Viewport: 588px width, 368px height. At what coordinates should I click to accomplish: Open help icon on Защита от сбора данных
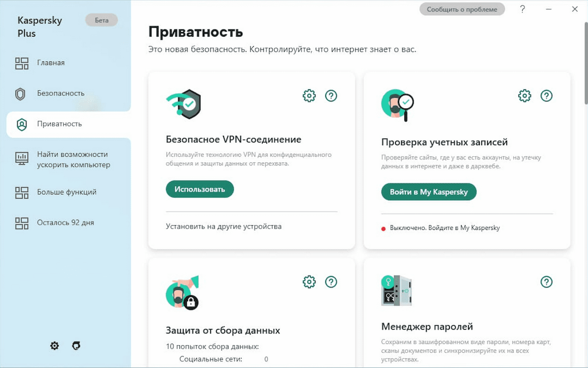331,282
